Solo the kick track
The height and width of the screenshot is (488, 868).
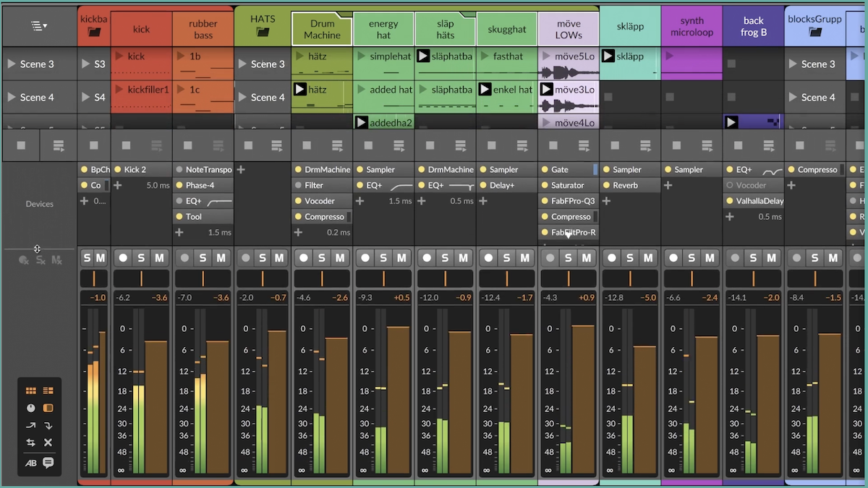141,257
